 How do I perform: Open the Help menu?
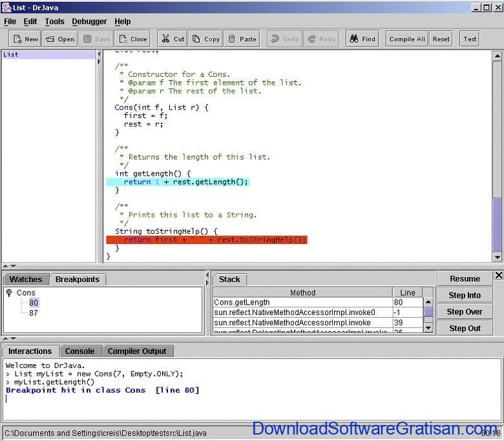click(x=123, y=21)
